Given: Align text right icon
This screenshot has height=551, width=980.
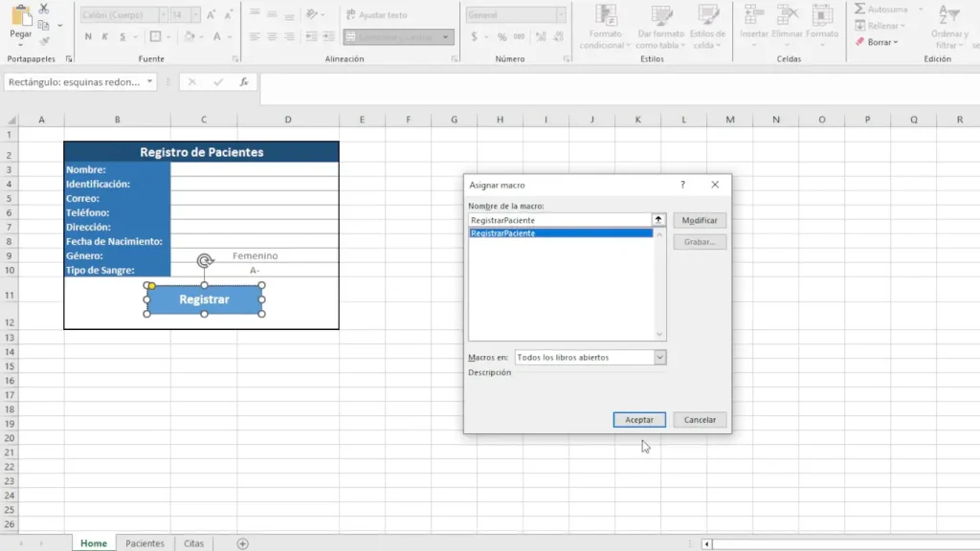Looking at the screenshot, I should coord(289,37).
